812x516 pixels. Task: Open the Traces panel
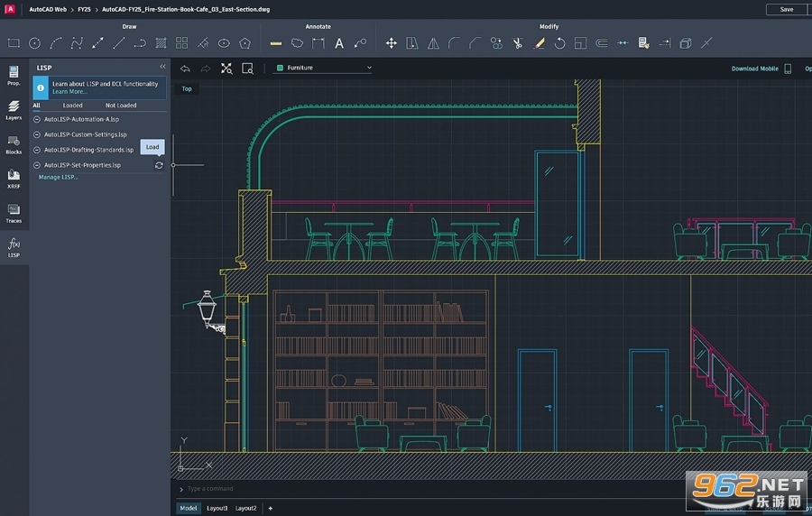click(14, 213)
